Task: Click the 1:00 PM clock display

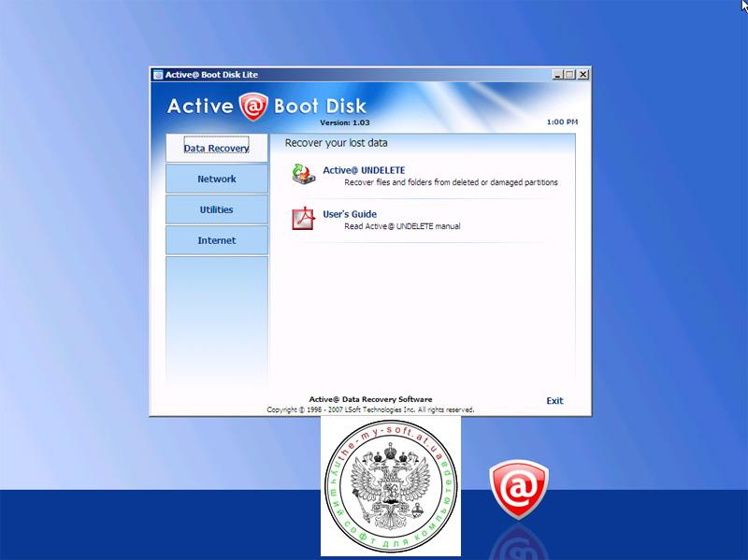Action: click(562, 122)
